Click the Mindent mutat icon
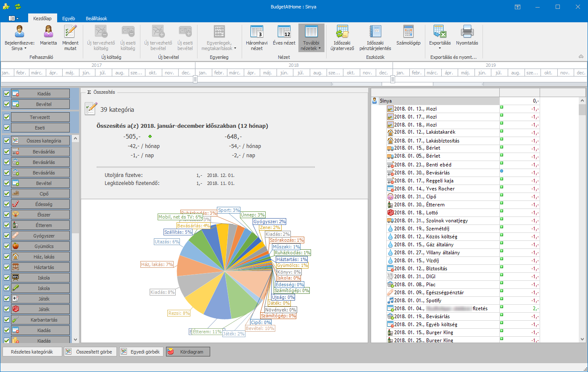 71,37
